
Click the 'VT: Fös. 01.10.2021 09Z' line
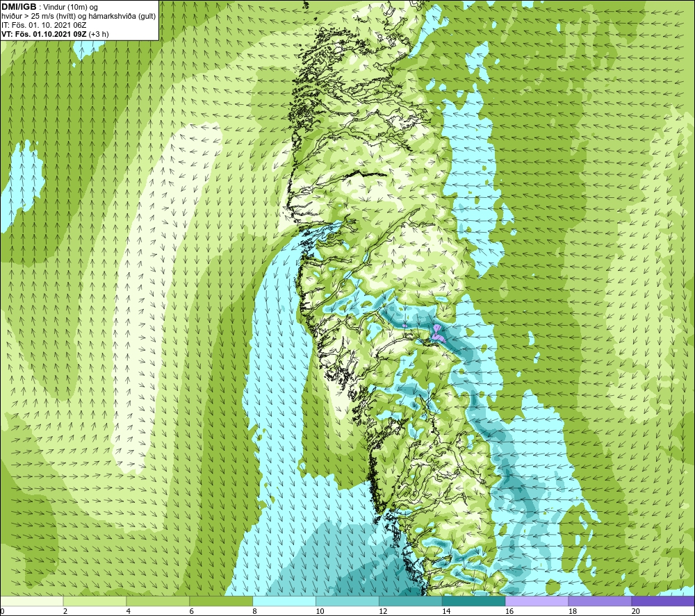[x=44, y=34]
